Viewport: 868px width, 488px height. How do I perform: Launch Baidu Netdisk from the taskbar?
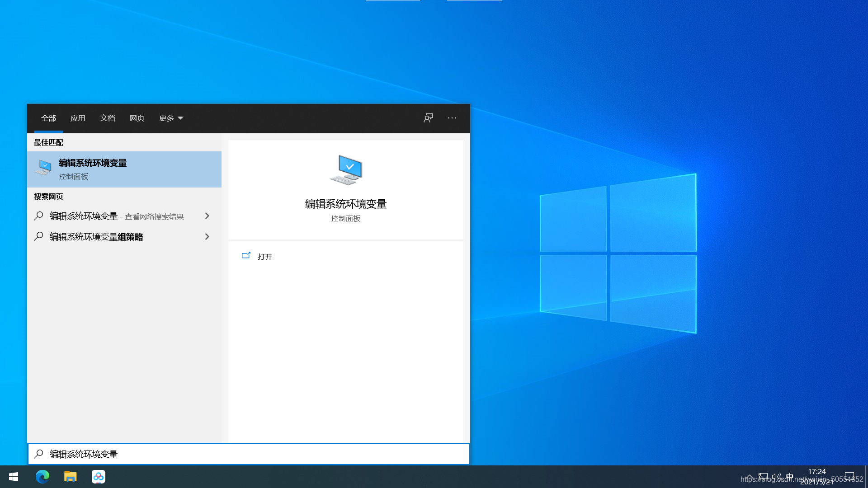(x=99, y=476)
